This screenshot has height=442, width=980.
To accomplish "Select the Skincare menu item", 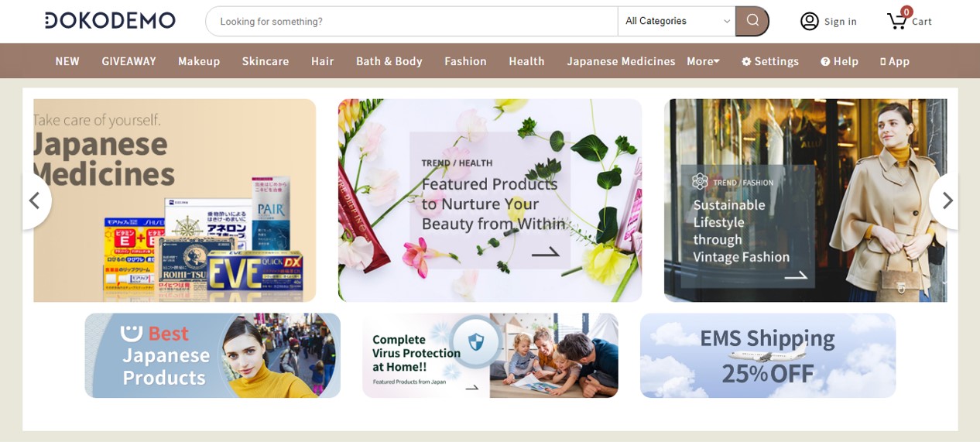I will [x=266, y=61].
